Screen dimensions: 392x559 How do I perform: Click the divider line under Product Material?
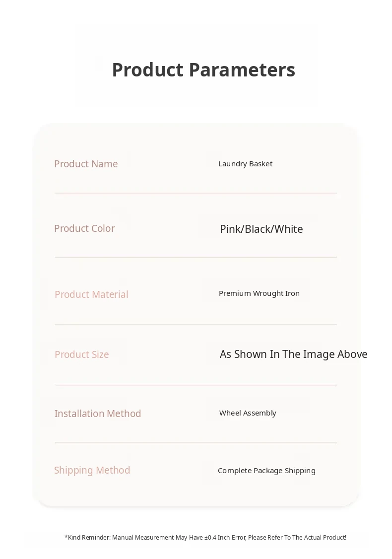[196, 325]
